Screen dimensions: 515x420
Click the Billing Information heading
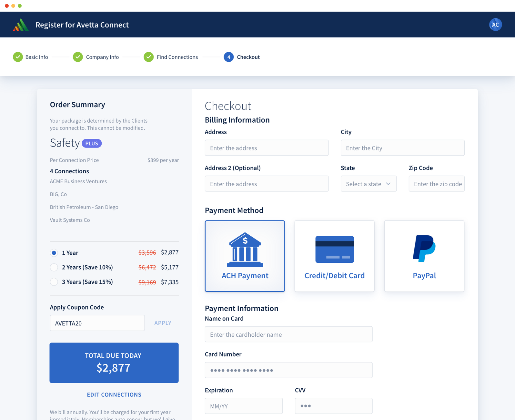[x=237, y=120]
